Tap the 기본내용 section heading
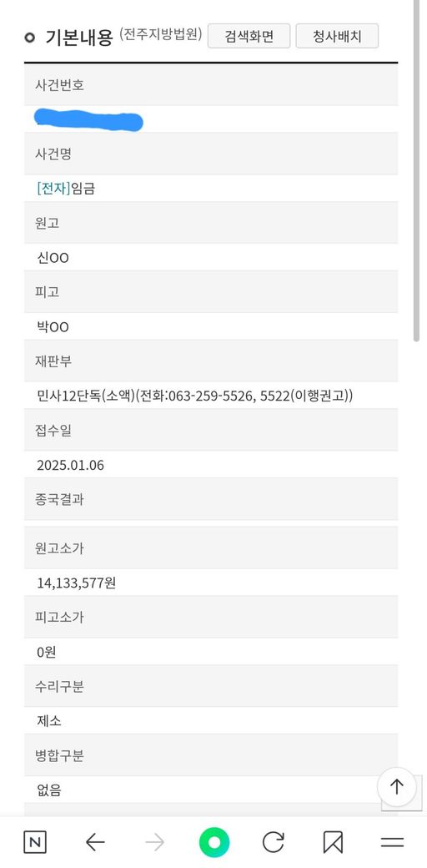The width and height of the screenshot is (427, 868). (79, 38)
